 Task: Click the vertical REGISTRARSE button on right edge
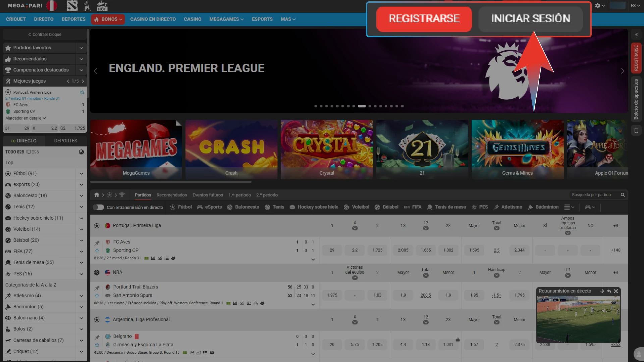[x=636, y=58]
